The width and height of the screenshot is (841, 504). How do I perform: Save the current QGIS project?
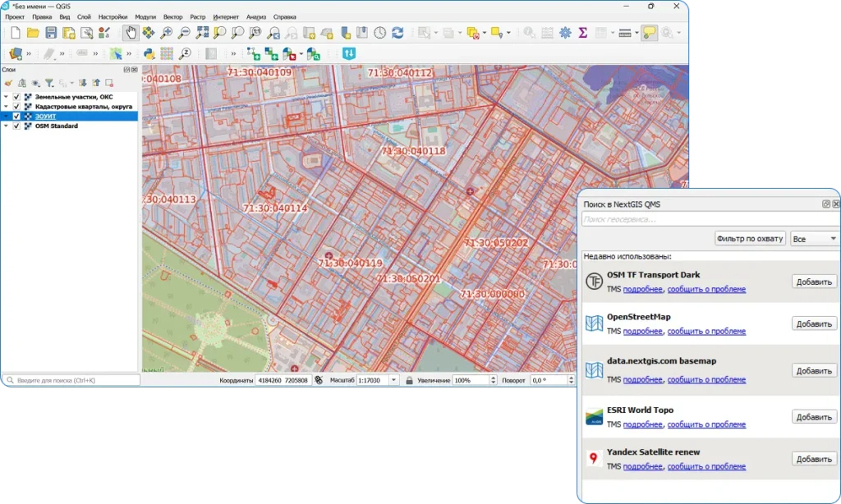pos(50,33)
